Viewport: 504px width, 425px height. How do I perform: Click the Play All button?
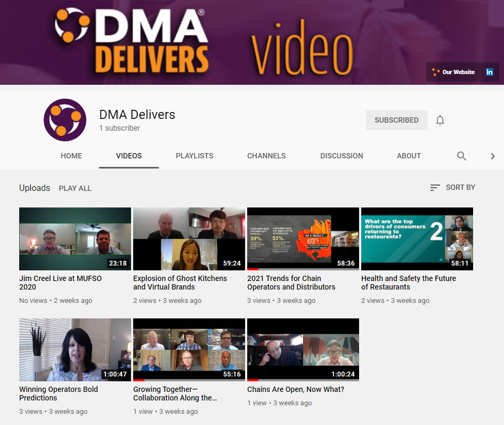pos(75,188)
